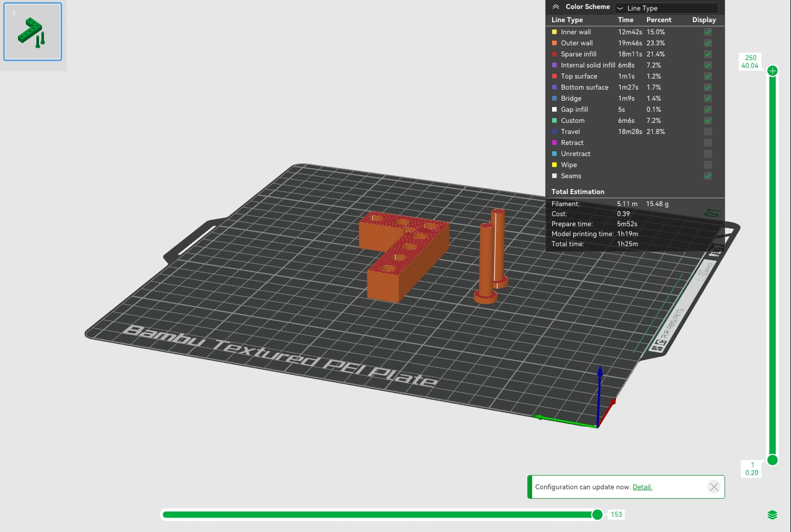791x532 pixels.
Task: Collapse the Color Scheme legend panel
Action: [x=555, y=7]
